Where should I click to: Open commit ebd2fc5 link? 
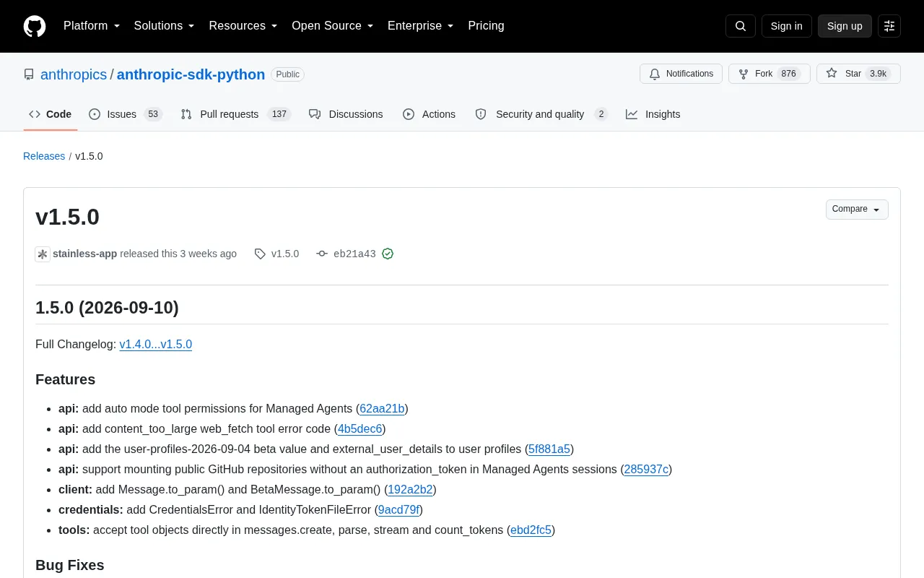pos(531,530)
